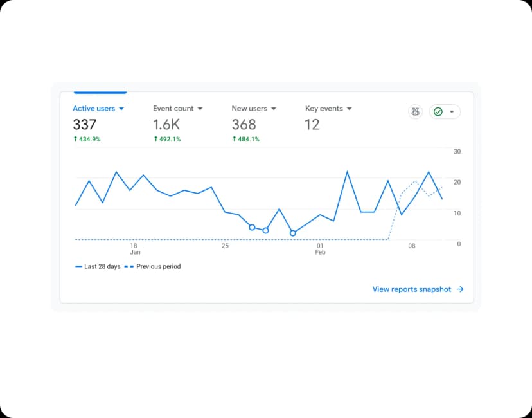Expand the Active users metric dropdown

121,109
